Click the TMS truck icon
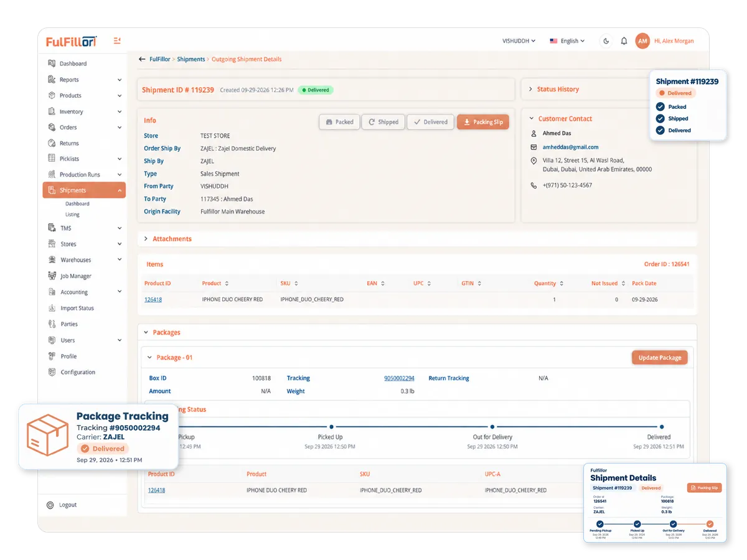The image size is (747, 560). (52, 228)
